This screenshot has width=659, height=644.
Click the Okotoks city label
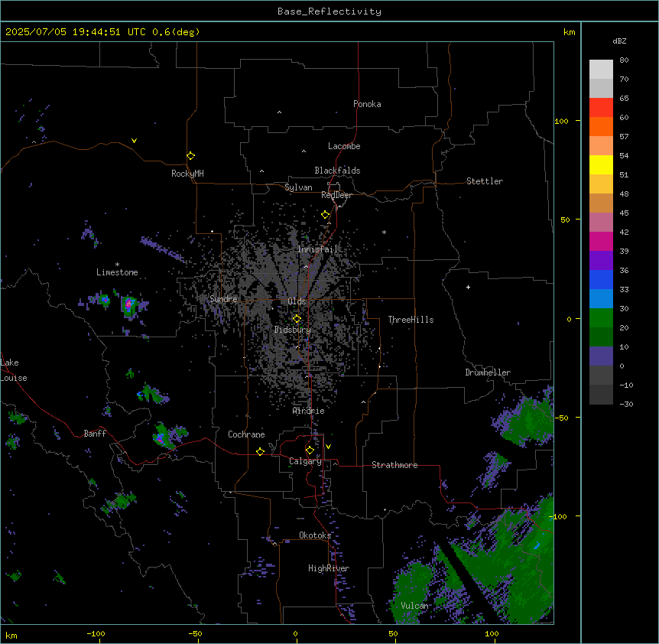[x=315, y=535]
